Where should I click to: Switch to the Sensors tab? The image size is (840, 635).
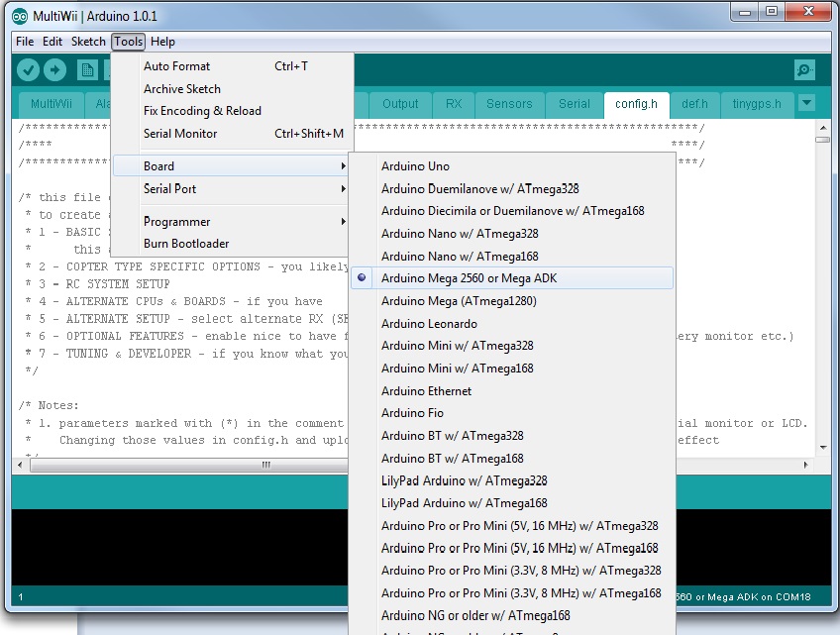click(x=509, y=104)
